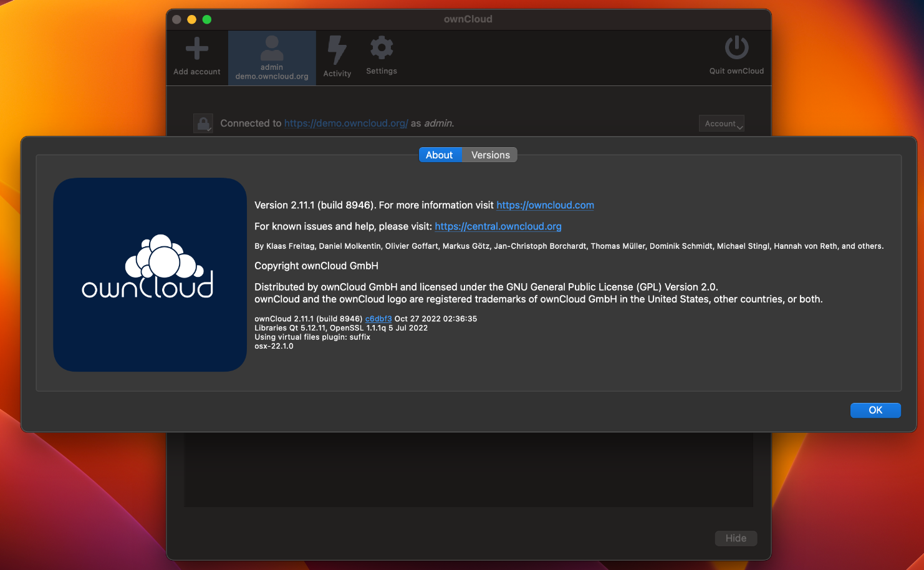Click the padlock connection status icon
This screenshot has height=570, width=924.
pos(203,123)
